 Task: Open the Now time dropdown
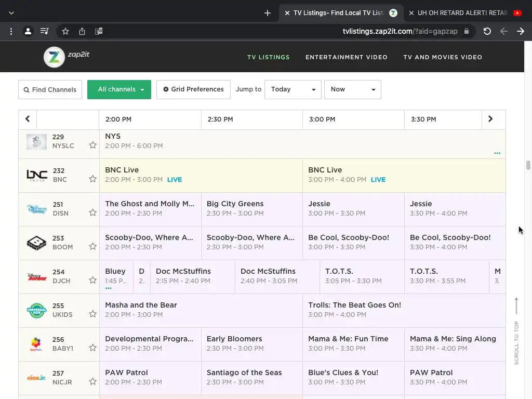click(353, 89)
